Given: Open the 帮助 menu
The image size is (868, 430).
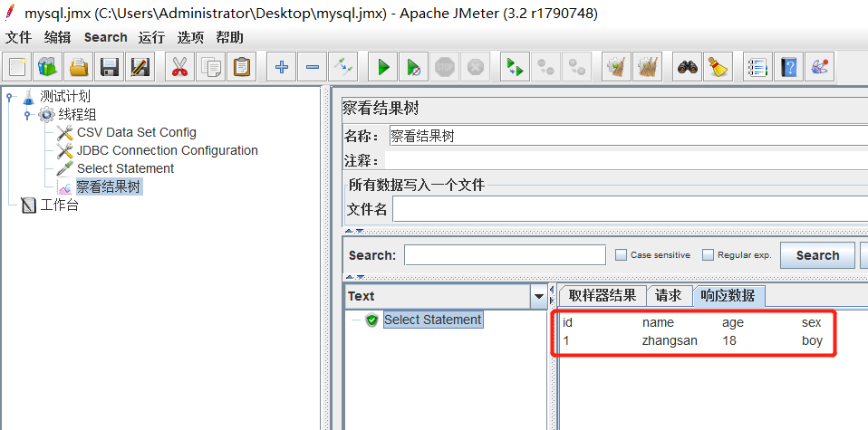Looking at the screenshot, I should point(229,38).
